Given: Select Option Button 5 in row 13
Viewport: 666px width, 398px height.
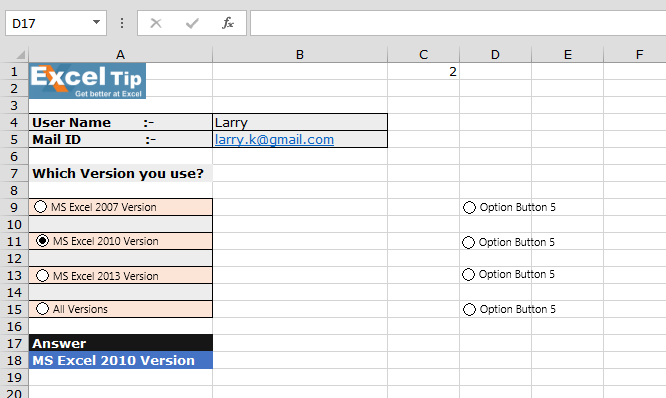Looking at the screenshot, I should 468,274.
